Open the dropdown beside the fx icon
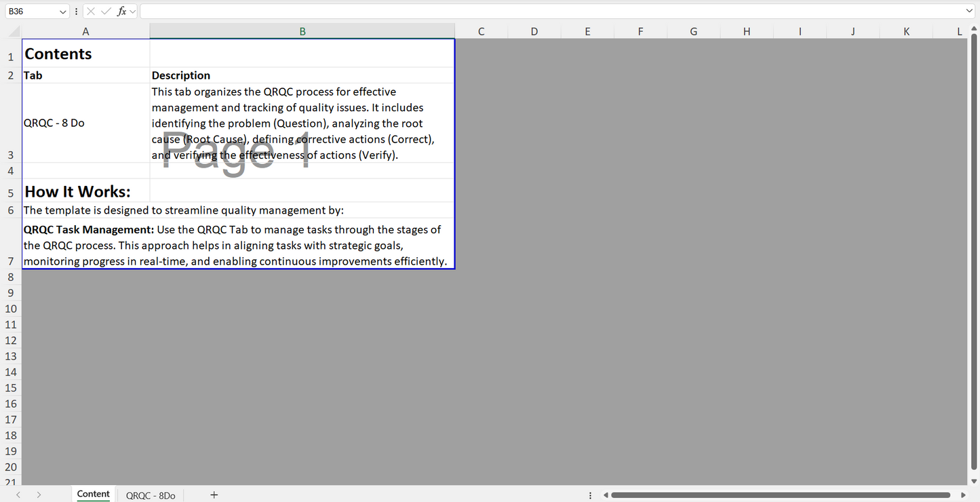This screenshot has height=502, width=980. [133, 12]
